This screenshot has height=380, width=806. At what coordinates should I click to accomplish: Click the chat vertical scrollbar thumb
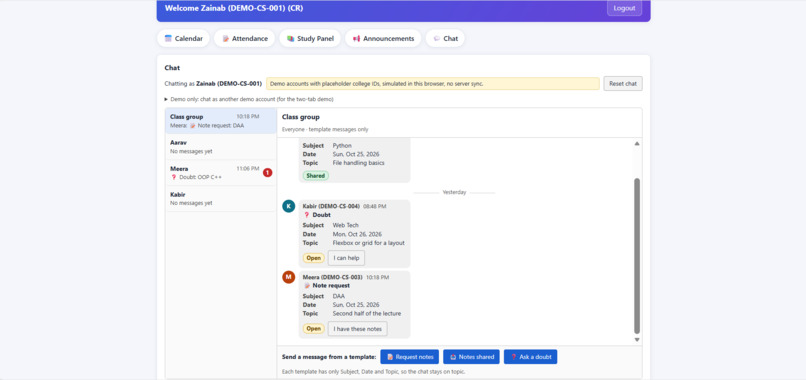coord(637,256)
